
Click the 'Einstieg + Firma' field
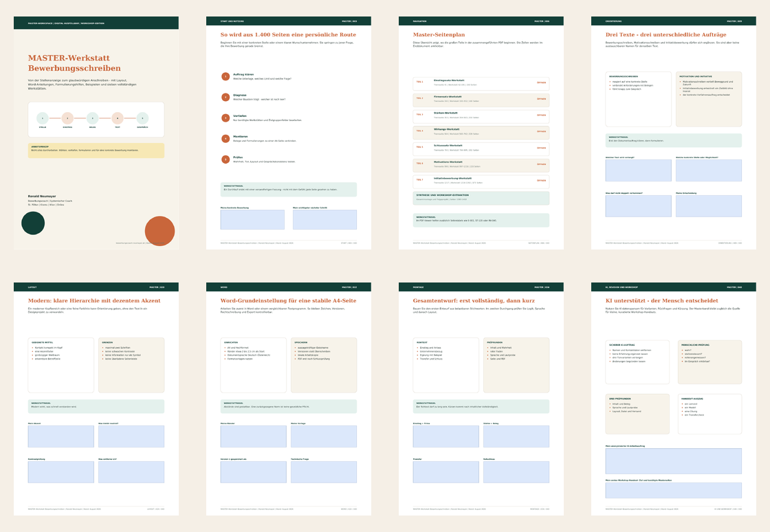pos(446,436)
